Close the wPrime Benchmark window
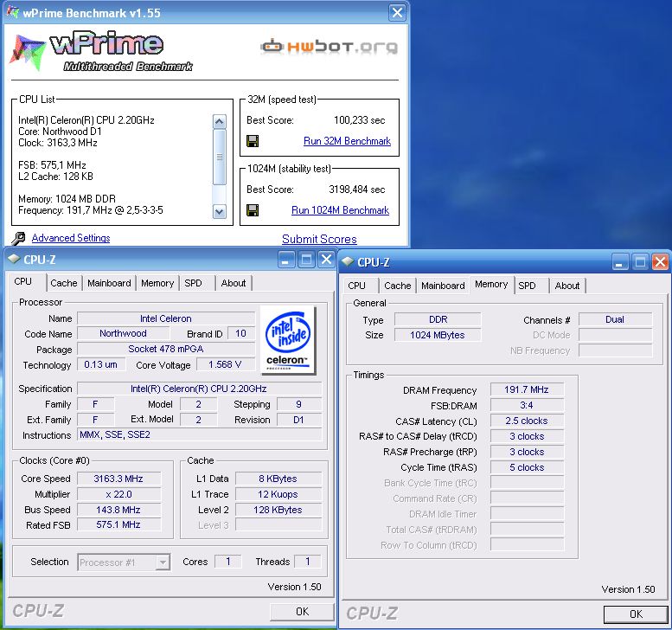The height and width of the screenshot is (630, 672). click(397, 12)
